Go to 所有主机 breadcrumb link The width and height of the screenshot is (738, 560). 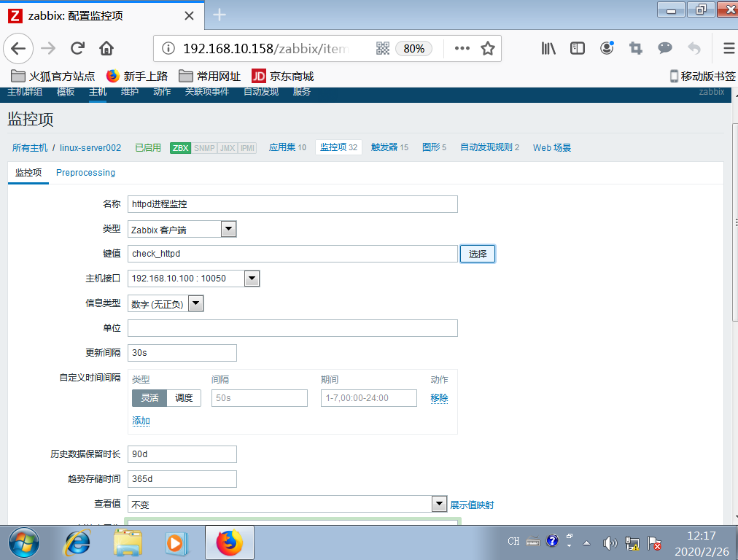30,148
